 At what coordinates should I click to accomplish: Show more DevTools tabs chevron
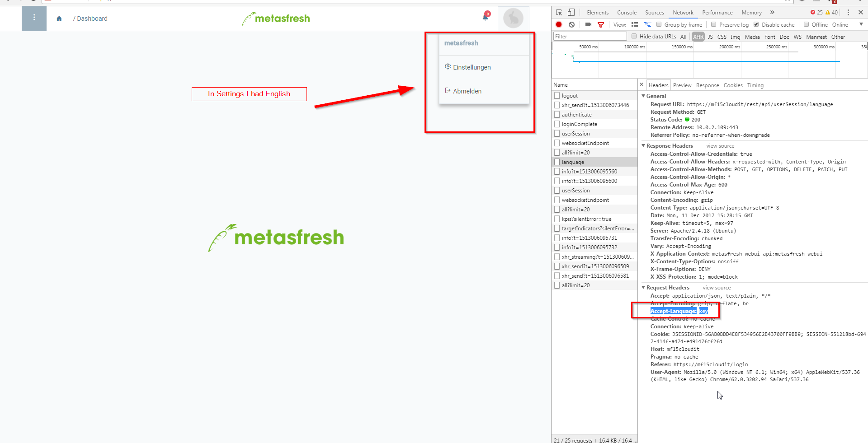[773, 12]
